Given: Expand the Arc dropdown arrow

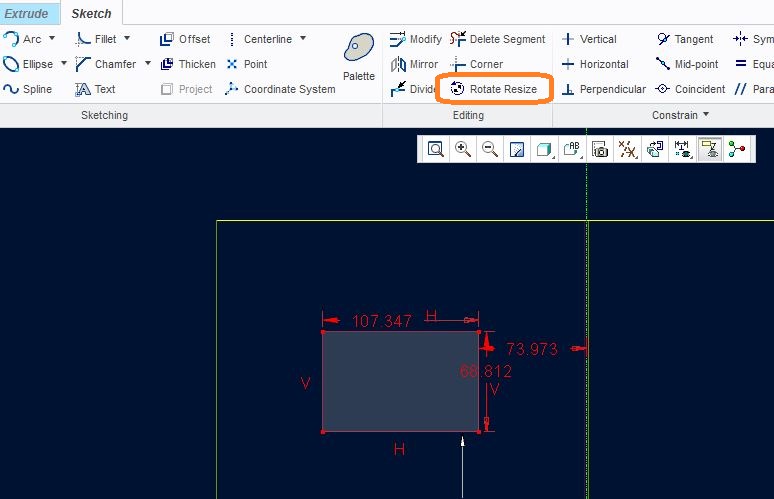Looking at the screenshot, I should pos(52,38).
